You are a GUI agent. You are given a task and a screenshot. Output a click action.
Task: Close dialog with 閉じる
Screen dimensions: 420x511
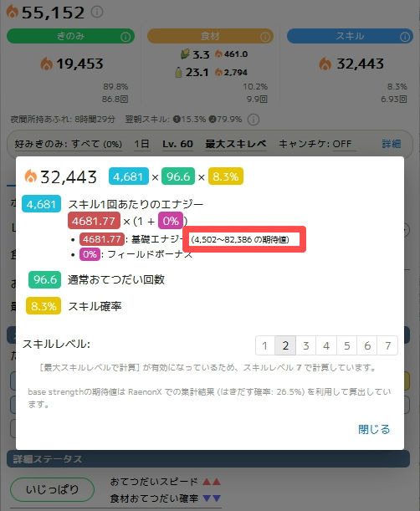pyautogui.click(x=374, y=429)
